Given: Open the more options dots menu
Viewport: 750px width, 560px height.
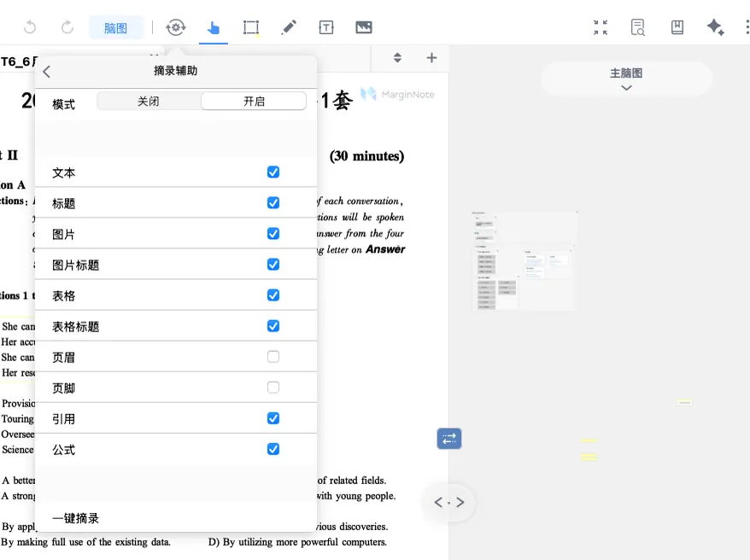Looking at the screenshot, I should (747, 27).
